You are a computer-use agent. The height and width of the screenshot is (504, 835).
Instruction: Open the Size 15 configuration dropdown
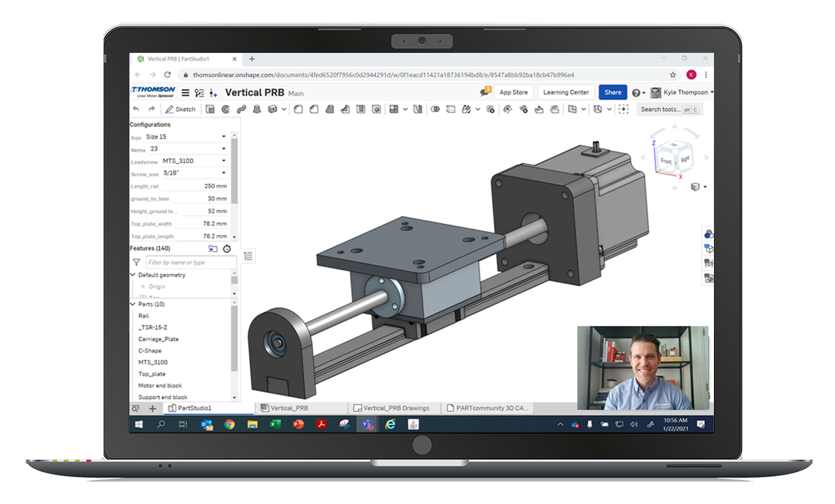point(186,137)
